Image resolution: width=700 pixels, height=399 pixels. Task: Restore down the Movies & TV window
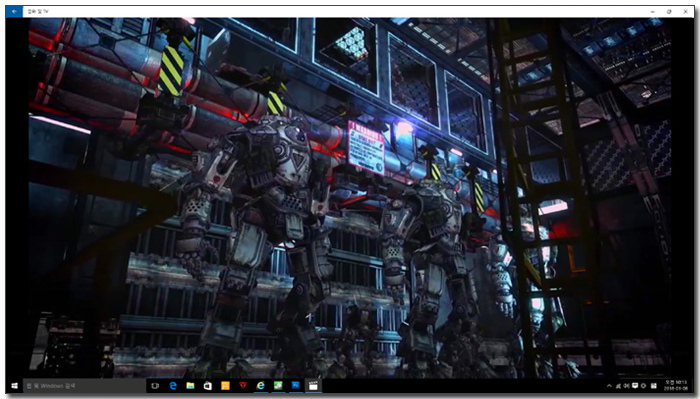click(669, 12)
